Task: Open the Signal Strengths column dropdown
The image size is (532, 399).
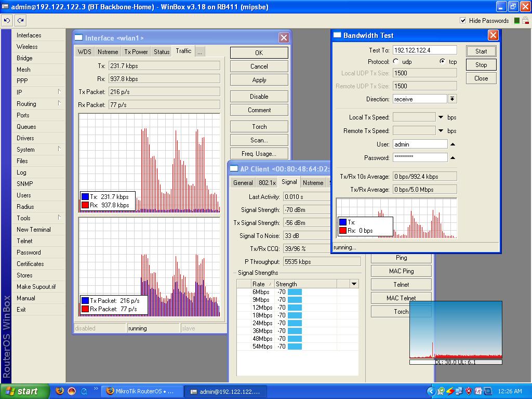Action: [354, 284]
